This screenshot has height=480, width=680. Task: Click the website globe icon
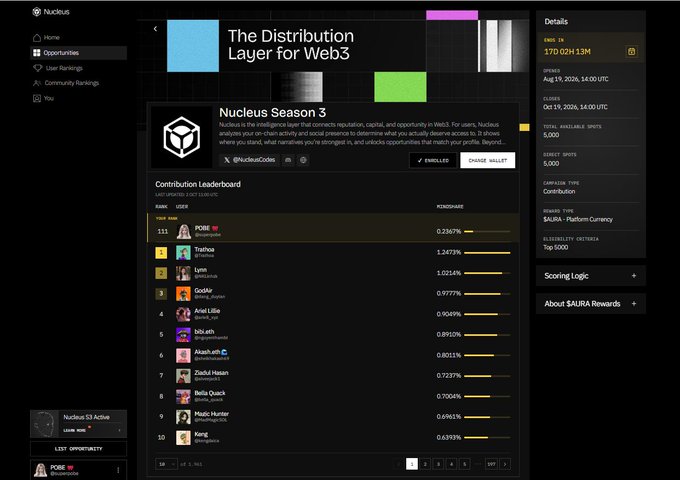click(303, 160)
